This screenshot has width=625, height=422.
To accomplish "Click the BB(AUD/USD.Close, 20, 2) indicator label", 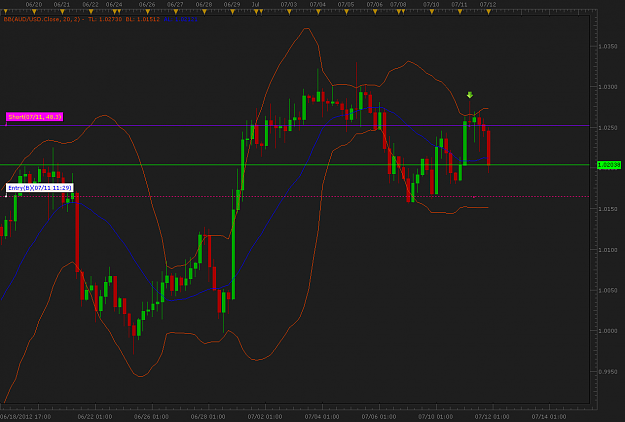I will click(x=42, y=19).
